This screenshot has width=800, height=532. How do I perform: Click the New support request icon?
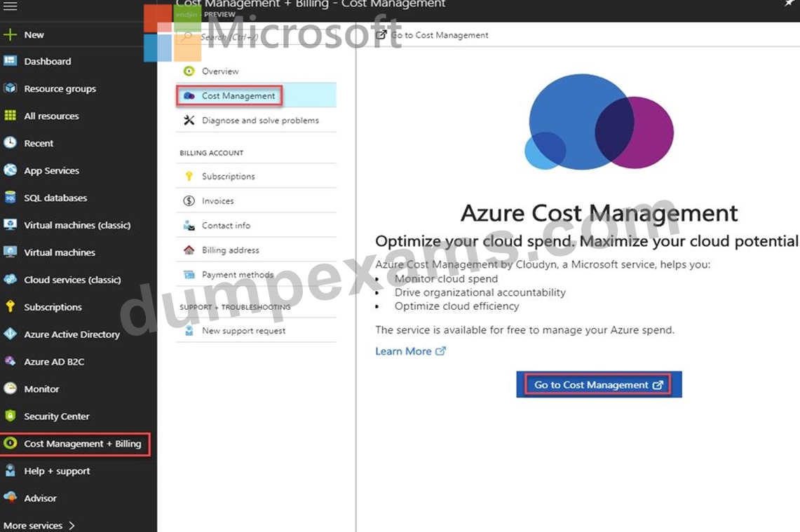(x=189, y=331)
